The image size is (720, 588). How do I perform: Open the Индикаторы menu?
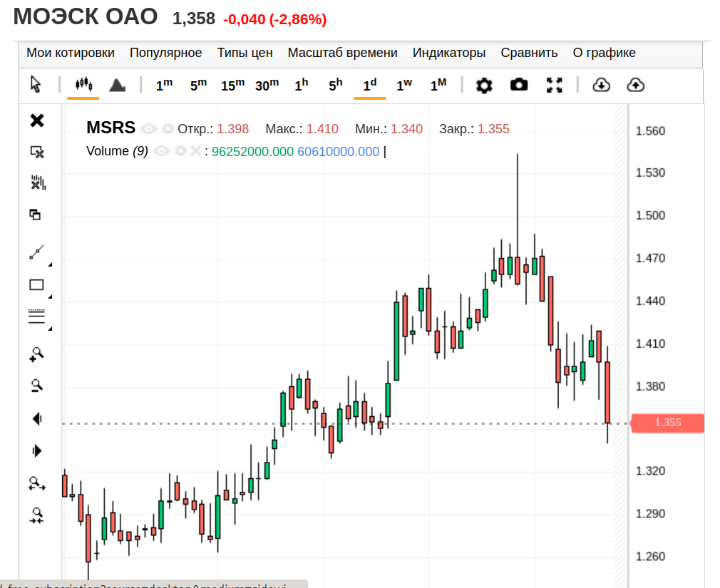pyautogui.click(x=449, y=53)
